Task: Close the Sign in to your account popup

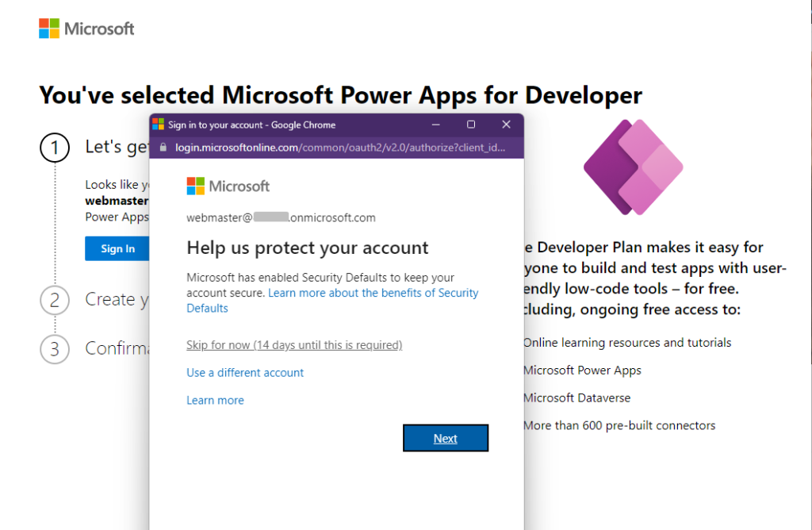Action: coord(506,125)
